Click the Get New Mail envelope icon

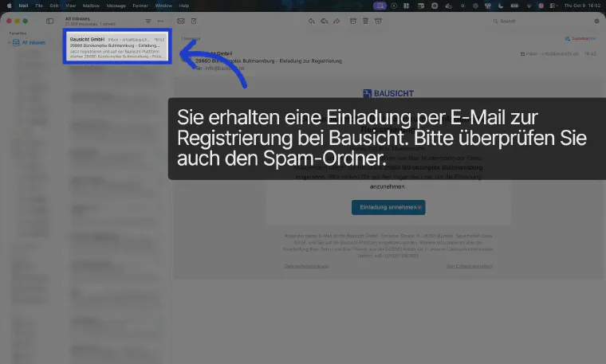[180, 22]
